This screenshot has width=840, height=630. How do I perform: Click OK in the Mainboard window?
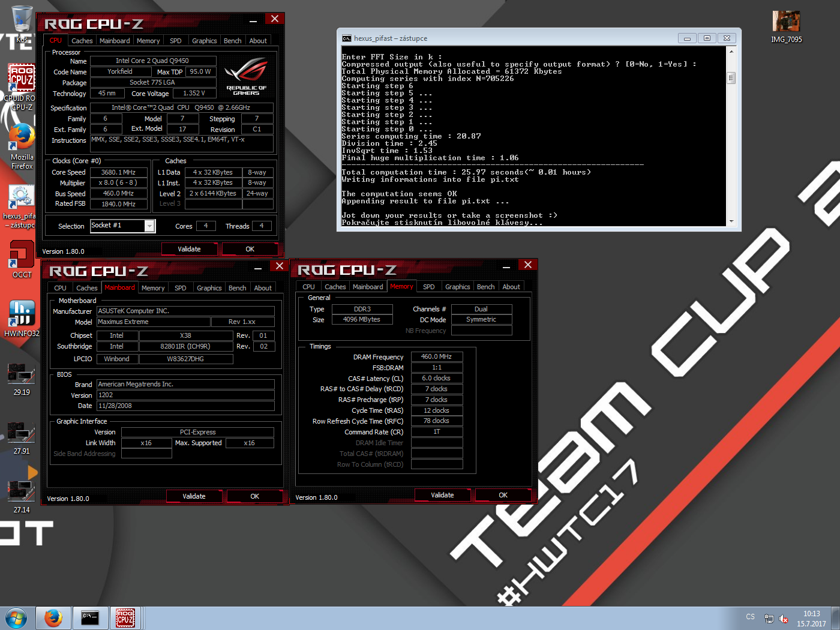255,496
